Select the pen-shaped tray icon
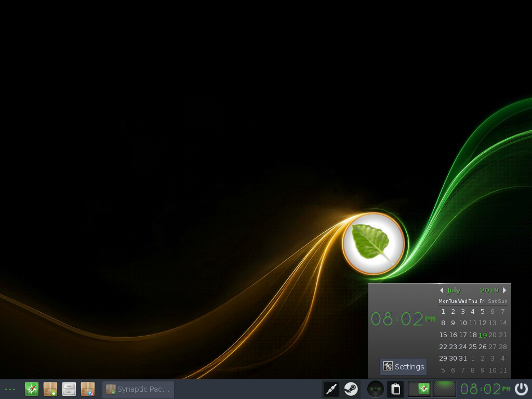The image size is (532, 399). [x=331, y=389]
